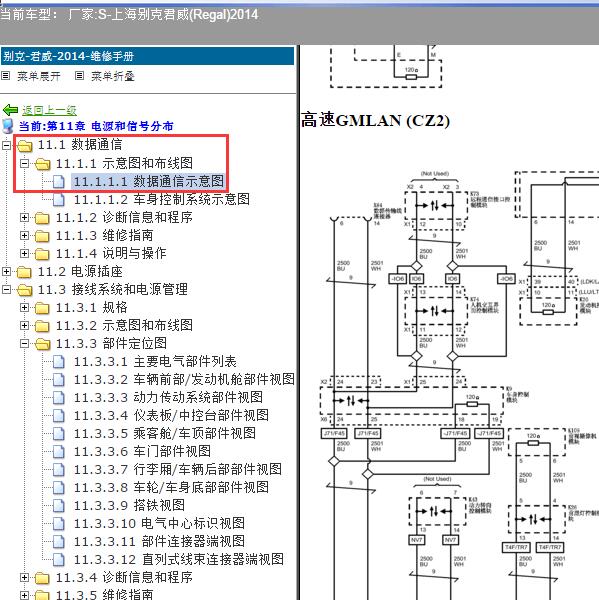
Task: Click the icon beside 菜单折叠
Action: pyautogui.click(x=79, y=76)
